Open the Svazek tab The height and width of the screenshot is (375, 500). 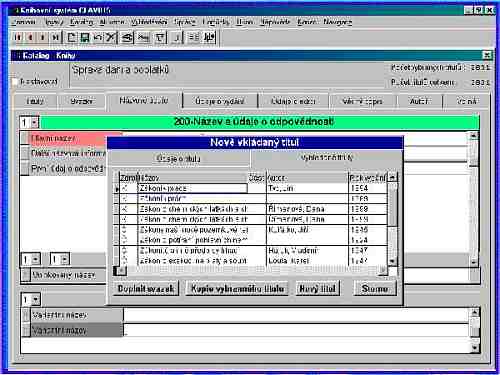click(x=82, y=101)
